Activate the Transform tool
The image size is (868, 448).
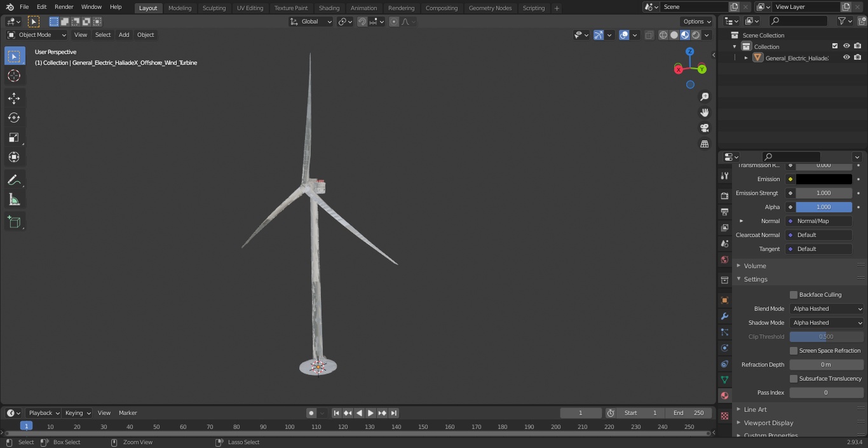[14, 157]
